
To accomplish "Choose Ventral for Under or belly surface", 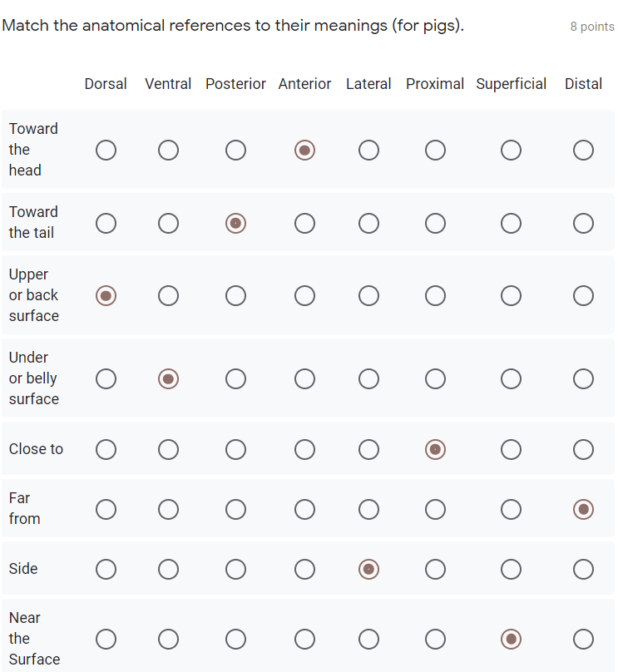I will (x=168, y=378).
